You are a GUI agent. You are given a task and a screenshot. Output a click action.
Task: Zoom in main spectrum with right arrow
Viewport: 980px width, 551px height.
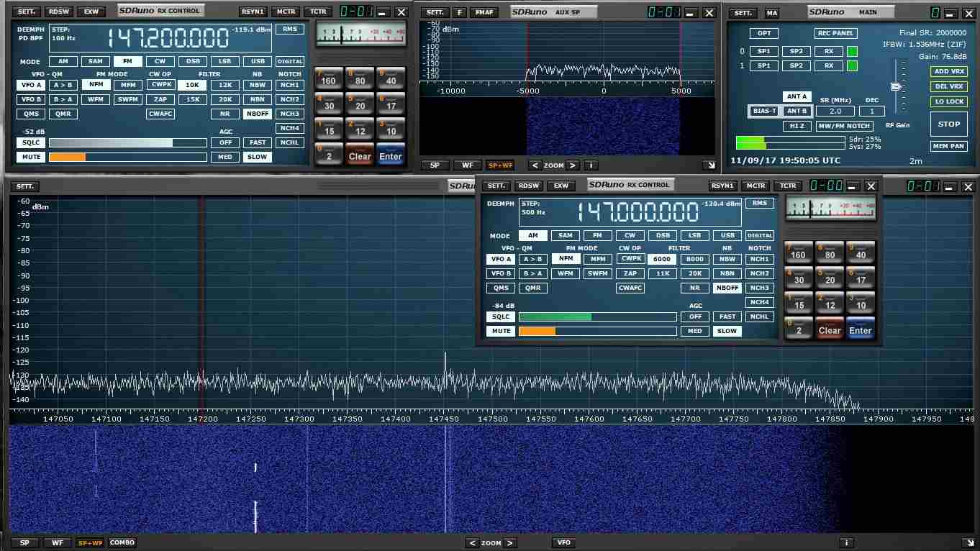509,543
